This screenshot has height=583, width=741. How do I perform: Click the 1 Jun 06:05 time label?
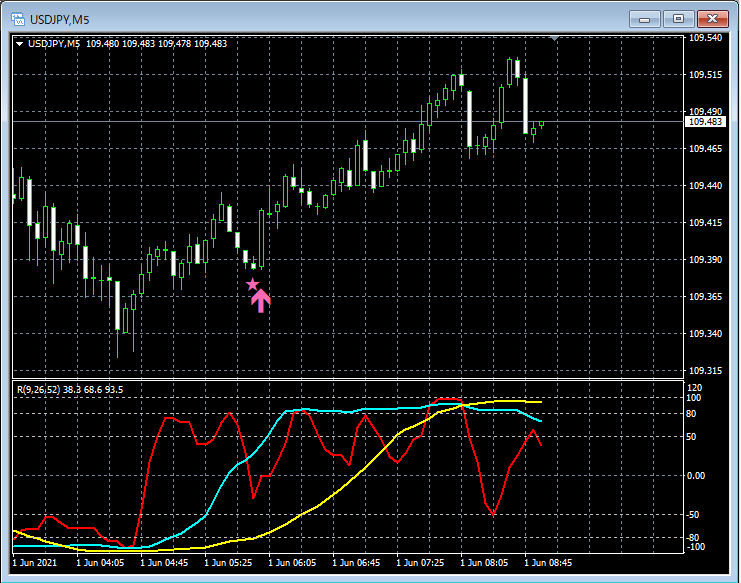292,563
